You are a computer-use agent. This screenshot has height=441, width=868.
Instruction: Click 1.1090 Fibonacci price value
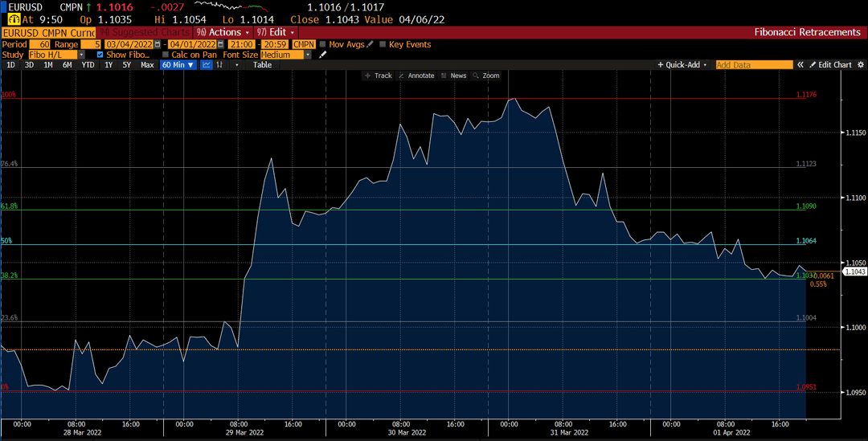(806, 206)
